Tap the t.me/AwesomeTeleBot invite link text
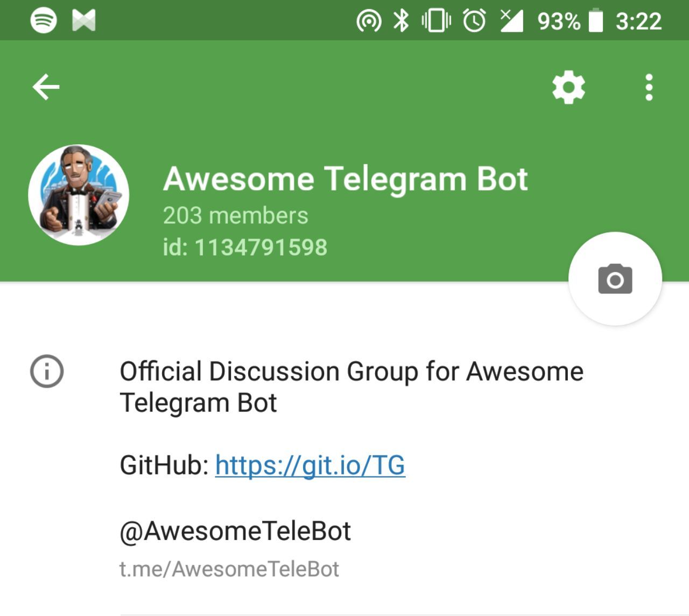The width and height of the screenshot is (689, 616). (x=229, y=569)
